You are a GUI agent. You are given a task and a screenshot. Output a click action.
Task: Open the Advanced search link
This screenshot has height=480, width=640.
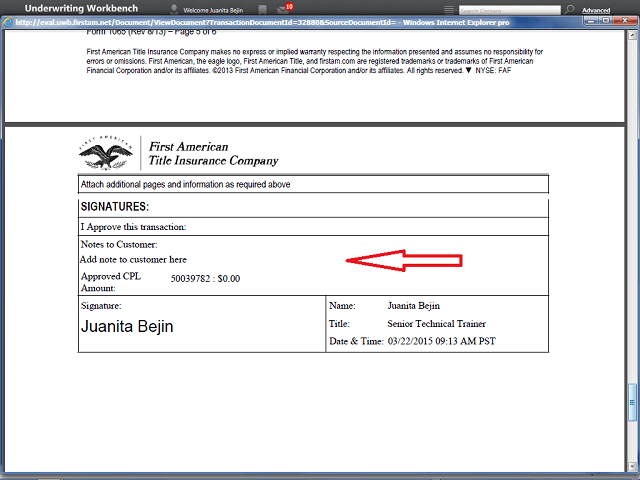tap(596, 10)
